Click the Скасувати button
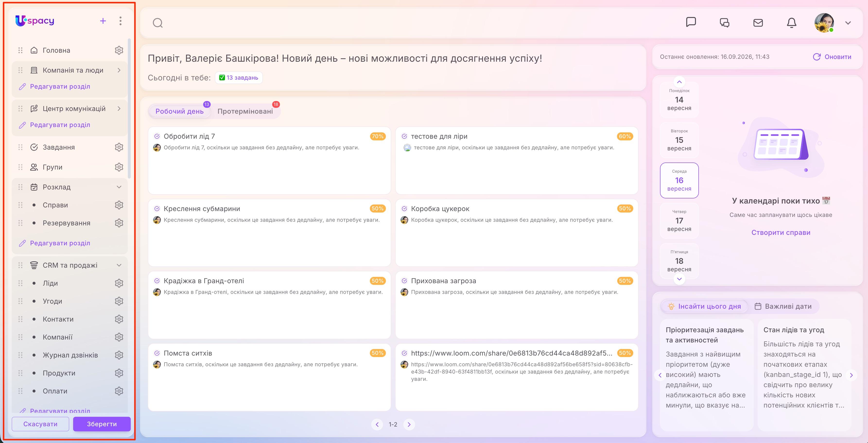Viewport: 868px width, 443px height. 40,424
